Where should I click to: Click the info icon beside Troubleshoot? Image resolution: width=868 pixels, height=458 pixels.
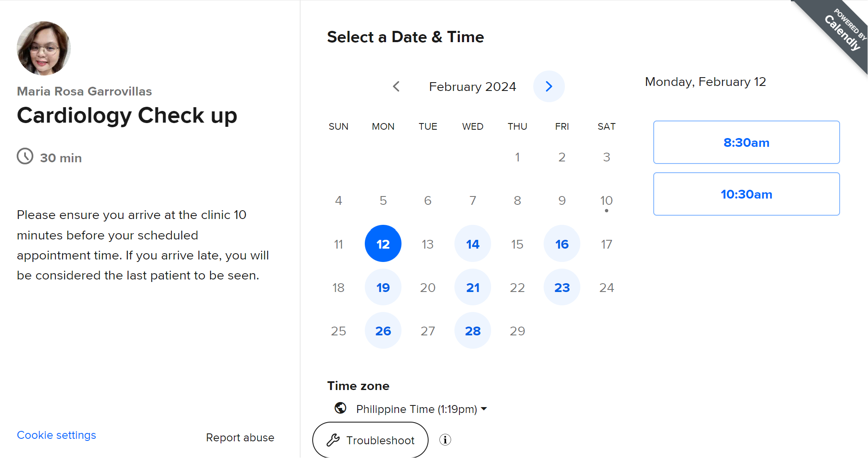[445, 440]
